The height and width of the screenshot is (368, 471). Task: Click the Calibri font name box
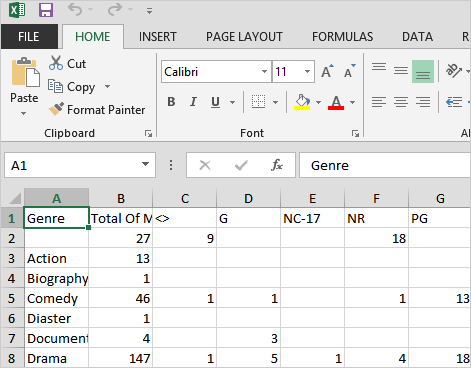click(x=211, y=72)
